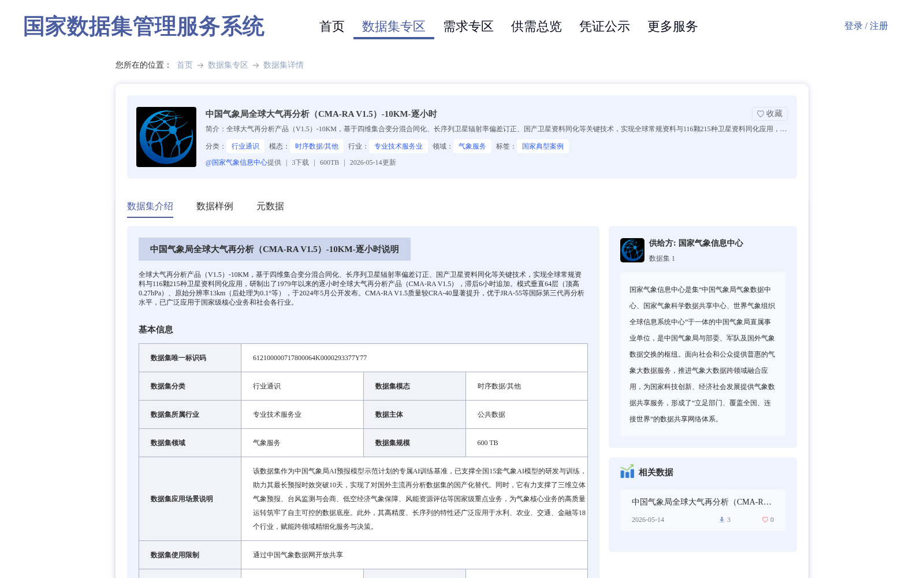Click the 数据集规模 label cell

click(x=415, y=443)
